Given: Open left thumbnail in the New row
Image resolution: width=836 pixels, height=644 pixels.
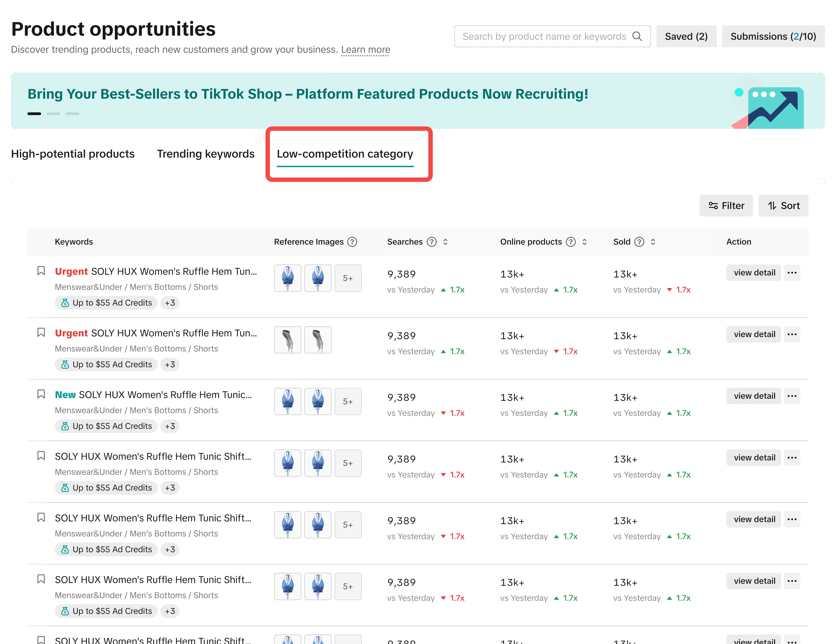Looking at the screenshot, I should [288, 401].
